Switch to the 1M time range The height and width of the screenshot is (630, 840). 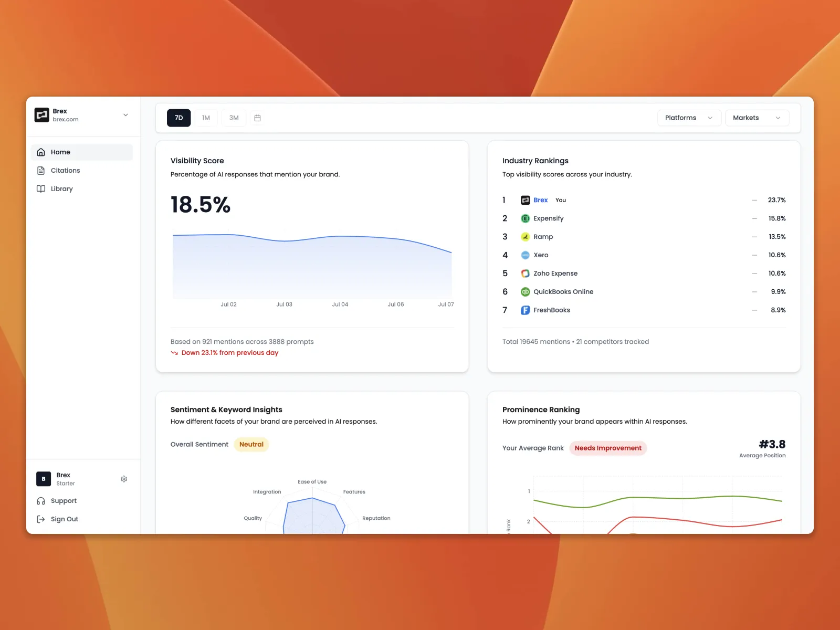pos(206,118)
